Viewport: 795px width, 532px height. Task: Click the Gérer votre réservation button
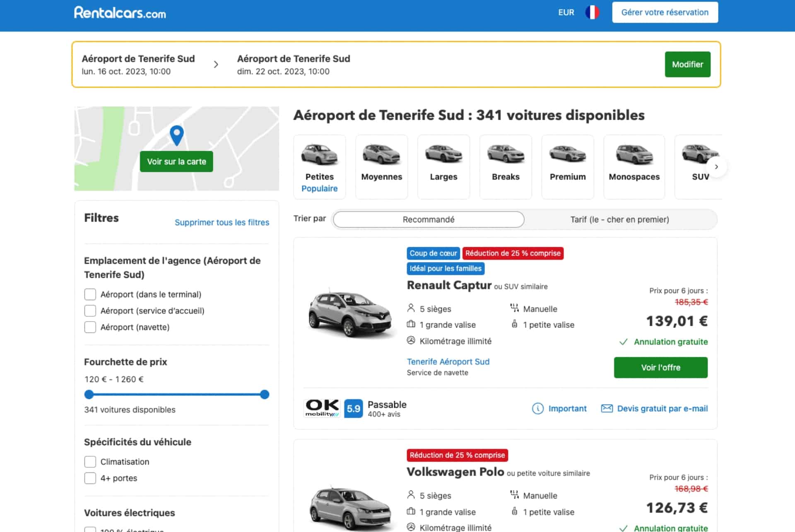click(665, 12)
